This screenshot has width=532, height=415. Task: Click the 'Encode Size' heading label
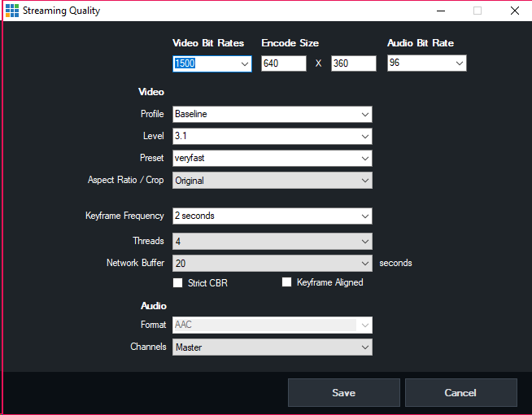pos(290,43)
